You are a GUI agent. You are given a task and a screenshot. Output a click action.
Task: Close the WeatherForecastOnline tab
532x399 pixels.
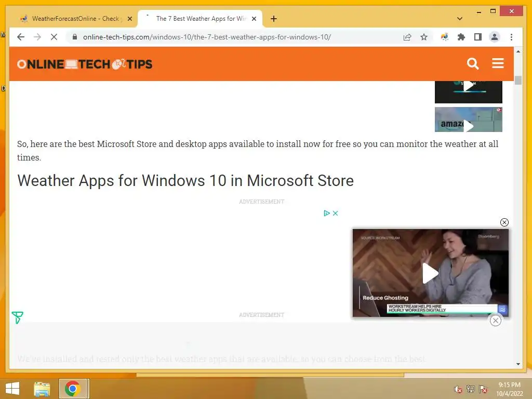pyautogui.click(x=129, y=19)
